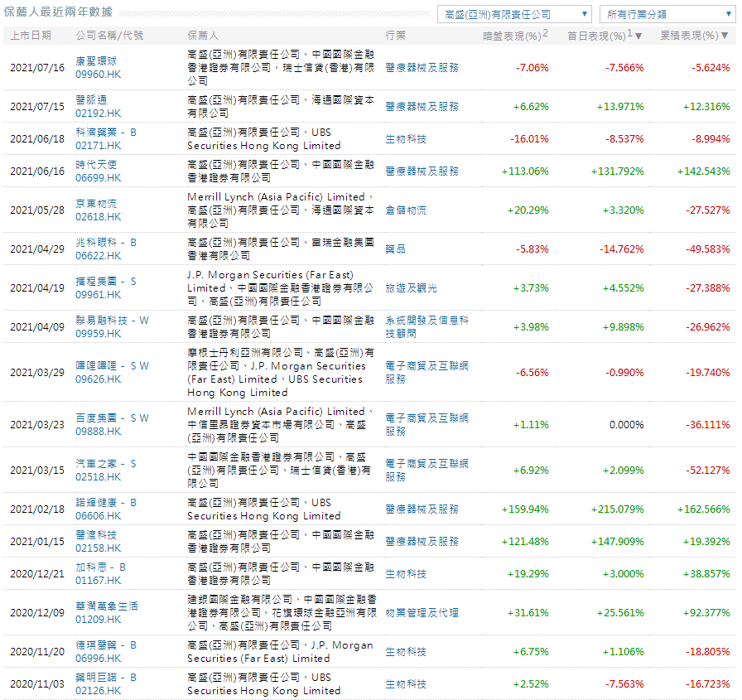Click the 保薦人 column header
The height and width of the screenshot is (700, 742).
(203, 36)
